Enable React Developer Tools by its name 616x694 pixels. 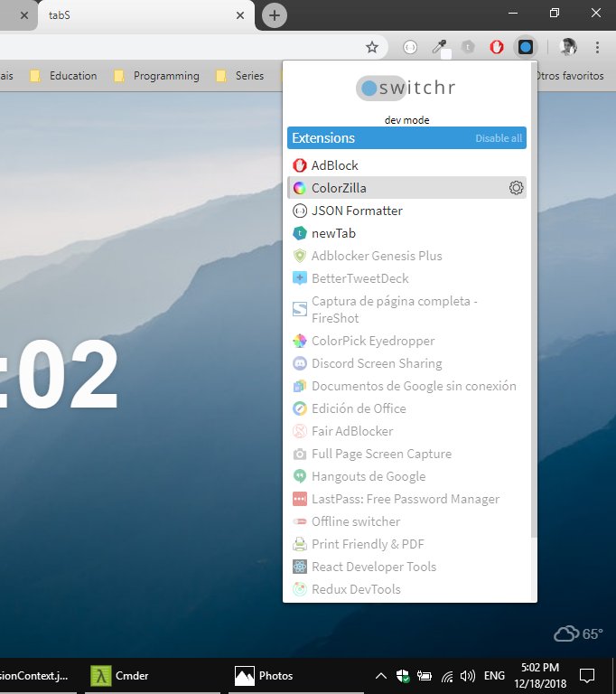(374, 567)
